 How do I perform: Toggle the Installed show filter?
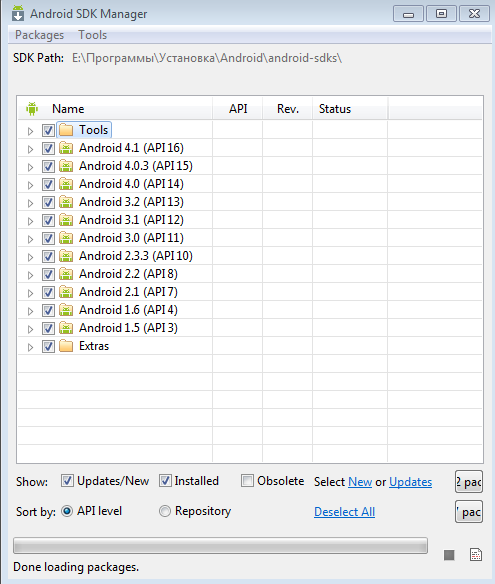pos(165,481)
